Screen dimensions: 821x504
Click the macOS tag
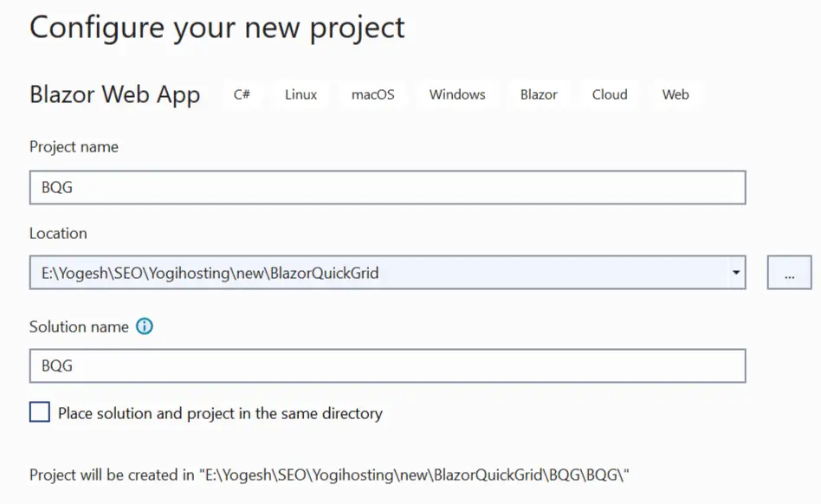click(372, 94)
